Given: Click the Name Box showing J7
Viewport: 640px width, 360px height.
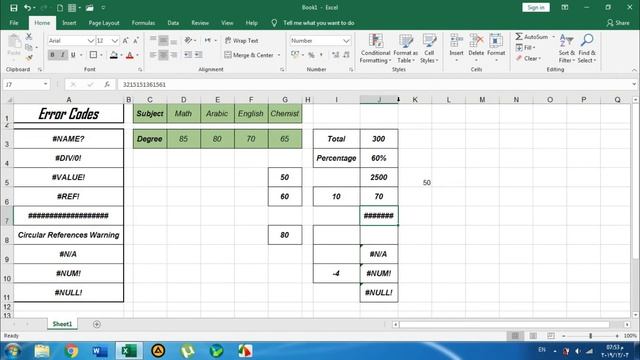Looking at the screenshot, I should [21, 84].
